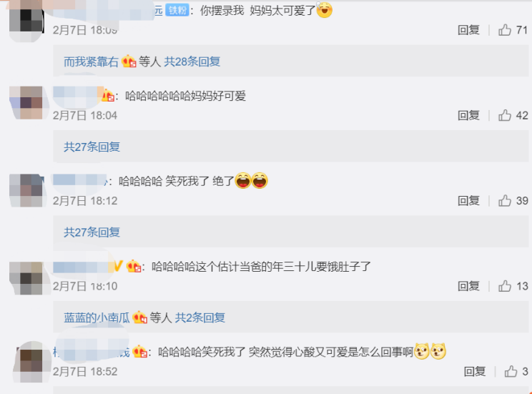Like the comment with 39 likes
This screenshot has width=532, height=394.
click(505, 200)
